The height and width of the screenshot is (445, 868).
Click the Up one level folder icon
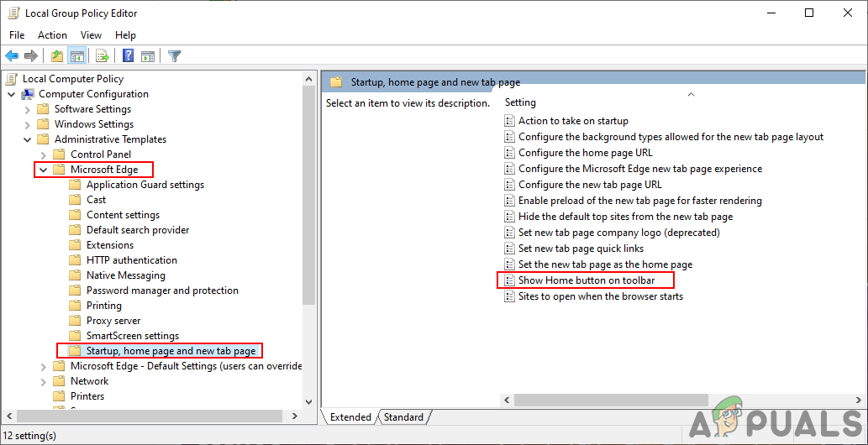tap(56, 56)
